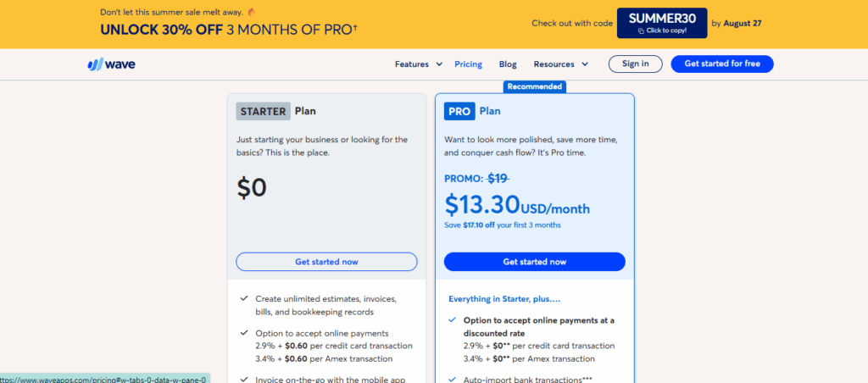Image resolution: width=868 pixels, height=383 pixels.
Task: Go to the Pricing page link
Action: pos(468,64)
